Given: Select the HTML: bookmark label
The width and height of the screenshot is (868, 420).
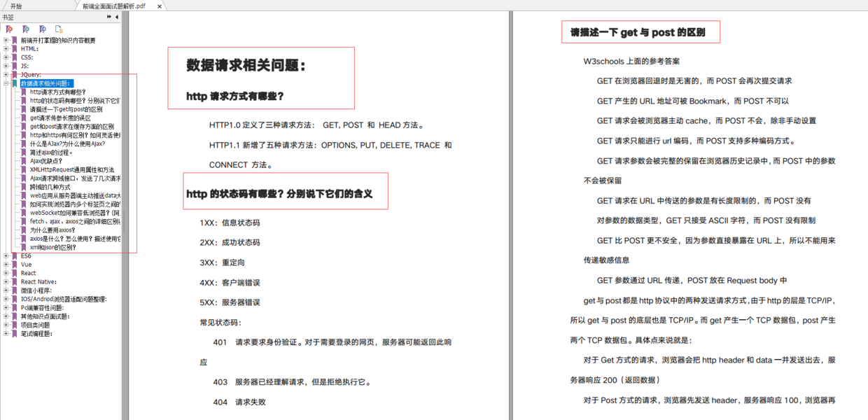Looking at the screenshot, I should click(29, 49).
